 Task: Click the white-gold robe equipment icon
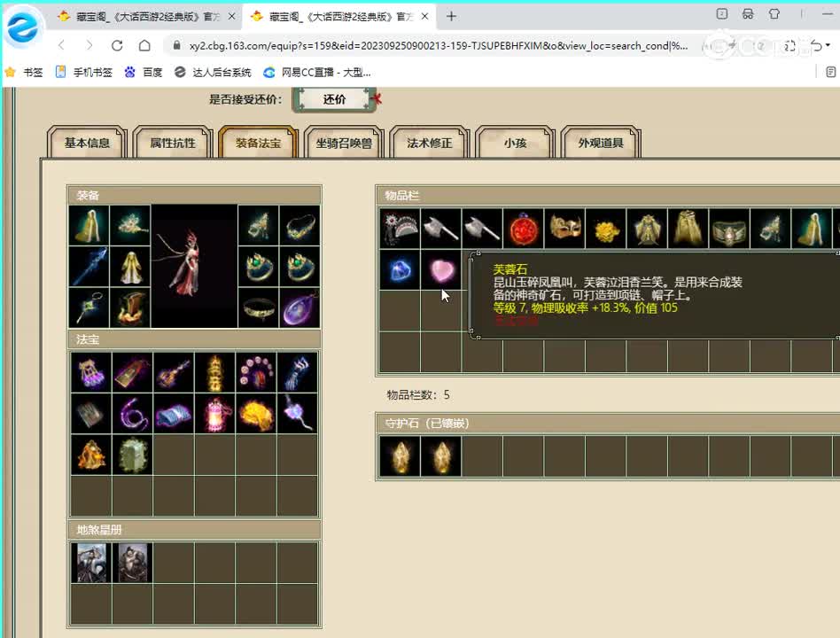130,267
